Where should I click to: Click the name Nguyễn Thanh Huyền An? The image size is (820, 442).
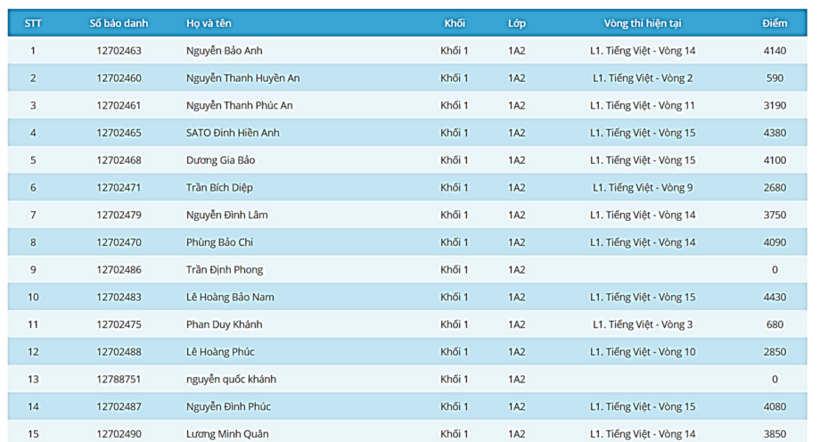pos(243,78)
